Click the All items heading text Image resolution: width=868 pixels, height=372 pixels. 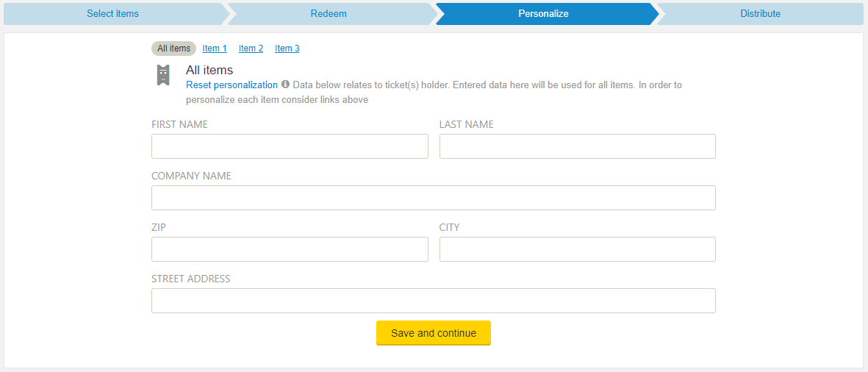209,71
